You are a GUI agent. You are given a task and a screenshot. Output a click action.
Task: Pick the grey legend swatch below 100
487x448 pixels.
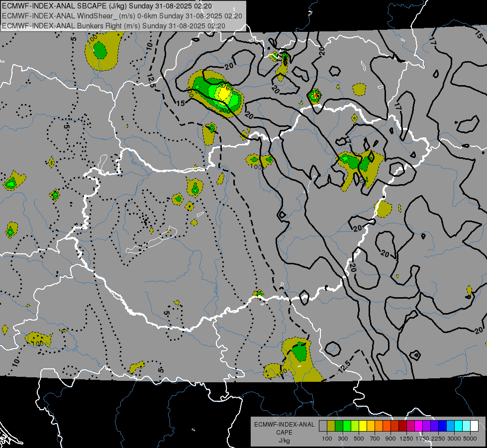[x=323, y=426]
